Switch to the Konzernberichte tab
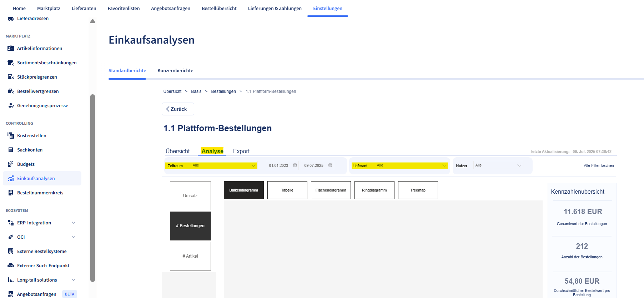 pyautogui.click(x=175, y=71)
